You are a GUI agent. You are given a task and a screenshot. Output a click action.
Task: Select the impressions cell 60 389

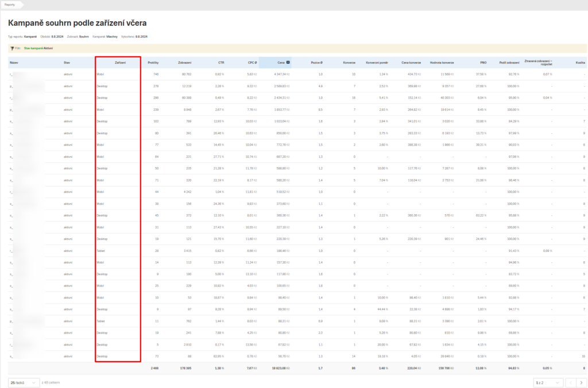187,98
